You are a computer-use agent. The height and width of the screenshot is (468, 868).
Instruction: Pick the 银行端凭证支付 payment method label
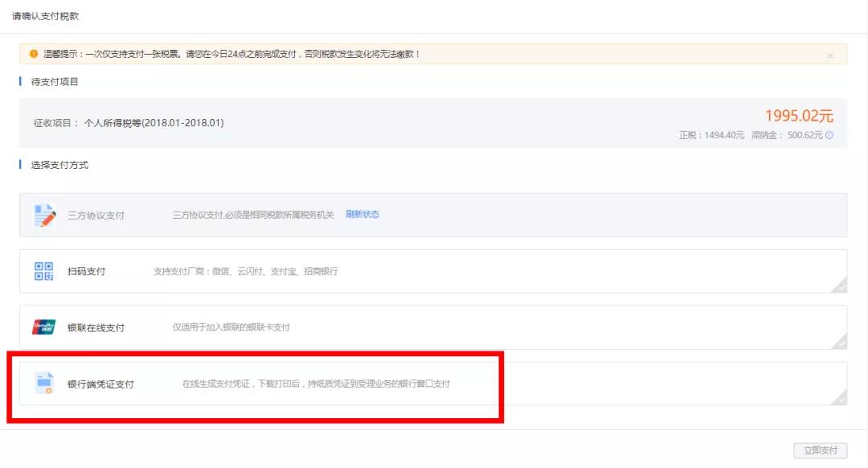100,384
